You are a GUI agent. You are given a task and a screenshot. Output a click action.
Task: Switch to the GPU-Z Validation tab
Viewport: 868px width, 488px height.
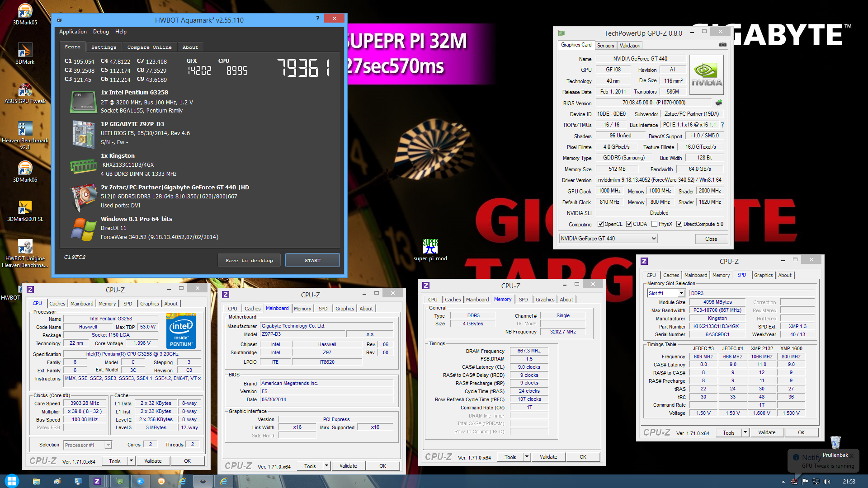[x=630, y=46]
